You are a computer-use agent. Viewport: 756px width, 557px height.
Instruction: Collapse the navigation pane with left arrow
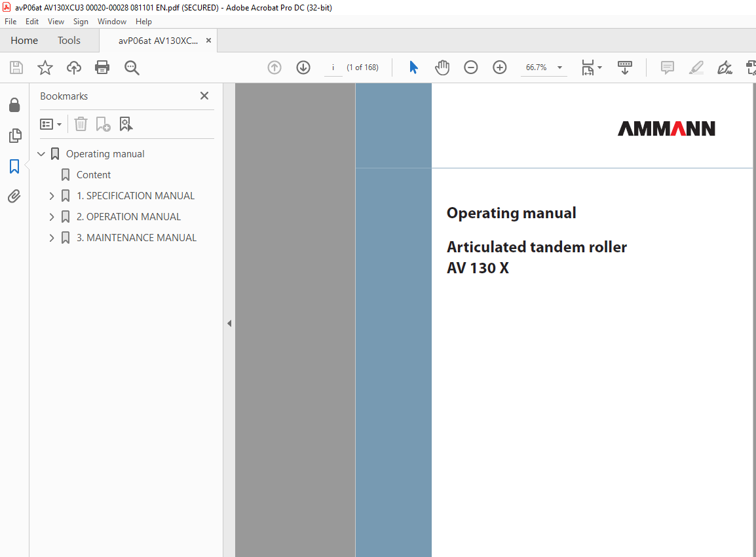pyautogui.click(x=229, y=323)
